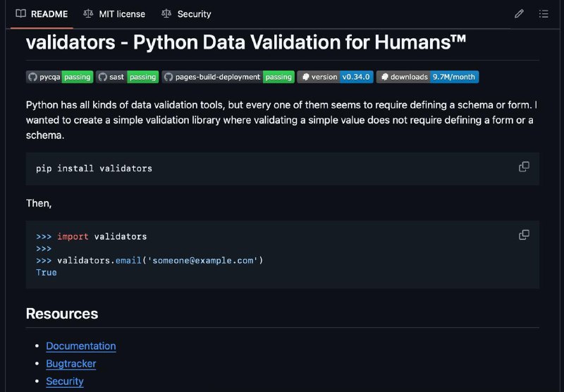Open the outline list icon
Screen dimensions: 564x392
pyautogui.click(x=544, y=14)
